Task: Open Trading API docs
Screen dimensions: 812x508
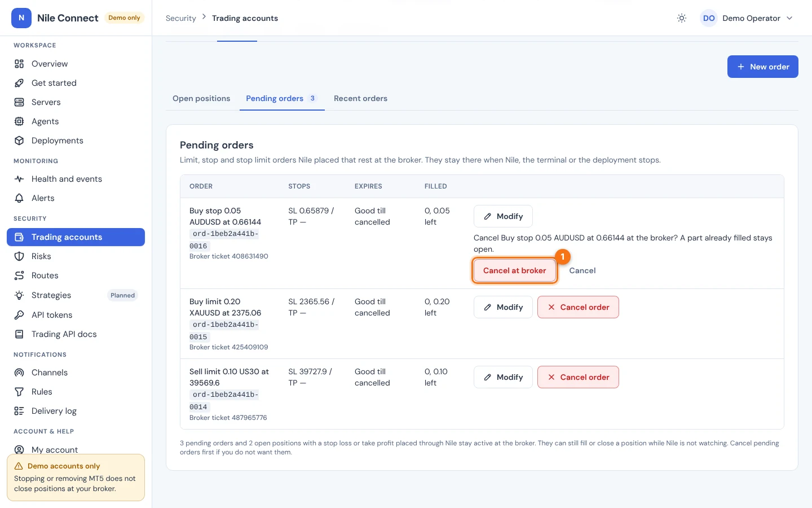Action: coord(76,334)
